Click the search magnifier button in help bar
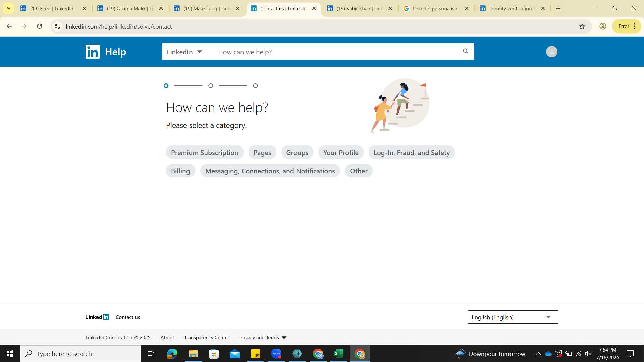 [x=465, y=51]
